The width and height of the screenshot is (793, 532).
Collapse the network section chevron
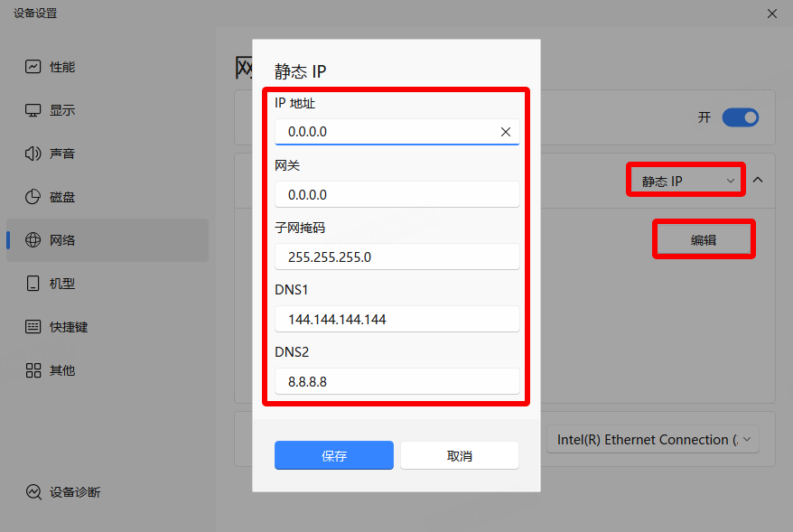(x=758, y=181)
